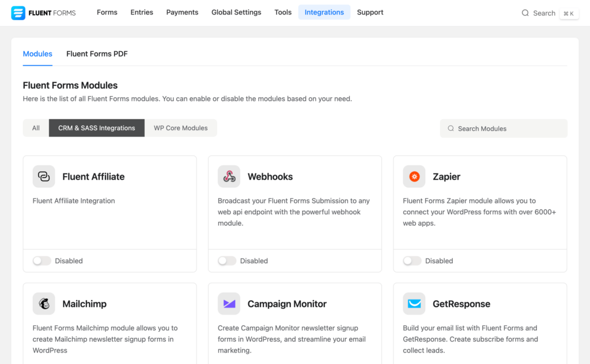
Task: Select the Campaign Monitor icon
Action: [229, 304]
